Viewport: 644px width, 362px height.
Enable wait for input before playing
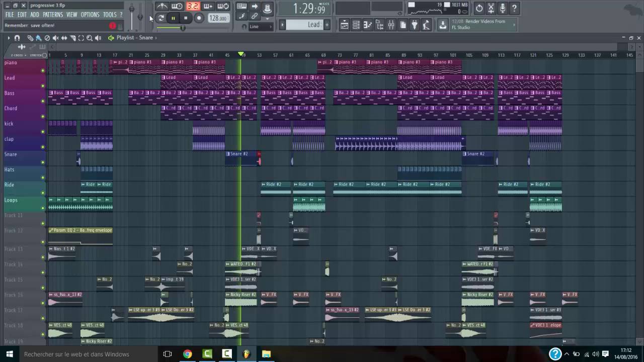coord(177,7)
